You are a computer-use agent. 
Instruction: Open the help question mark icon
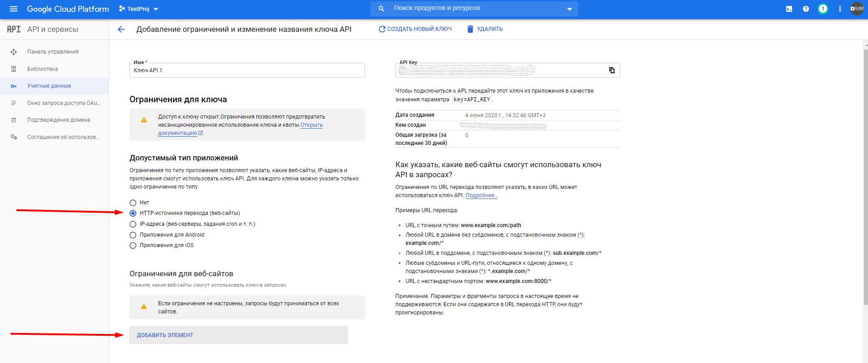pyautogui.click(x=806, y=9)
